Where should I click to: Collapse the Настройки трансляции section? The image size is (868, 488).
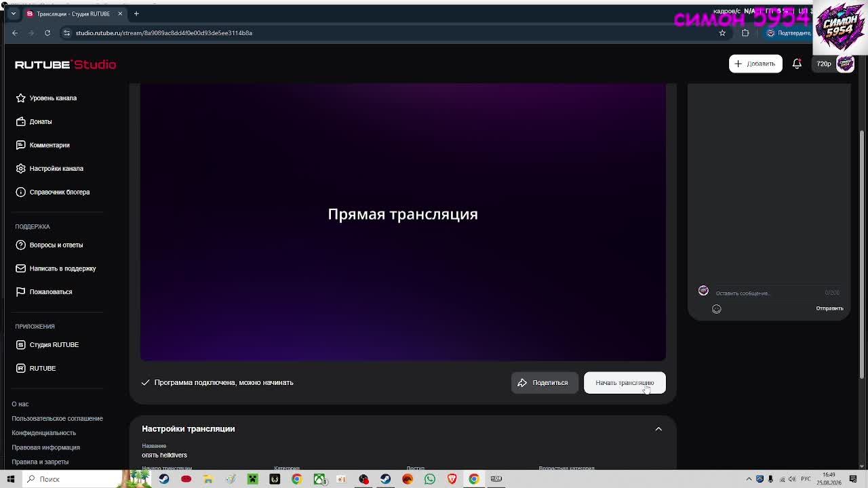click(x=658, y=429)
